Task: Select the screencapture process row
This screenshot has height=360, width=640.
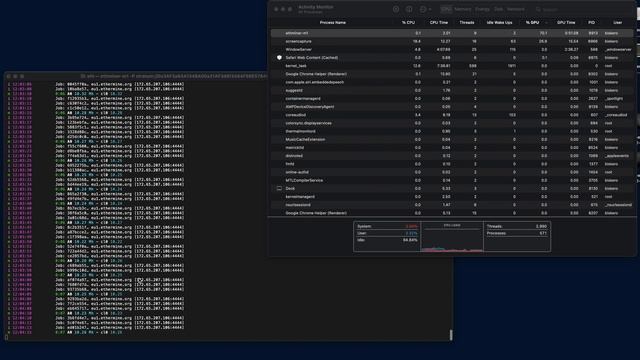Action: (x=452, y=41)
